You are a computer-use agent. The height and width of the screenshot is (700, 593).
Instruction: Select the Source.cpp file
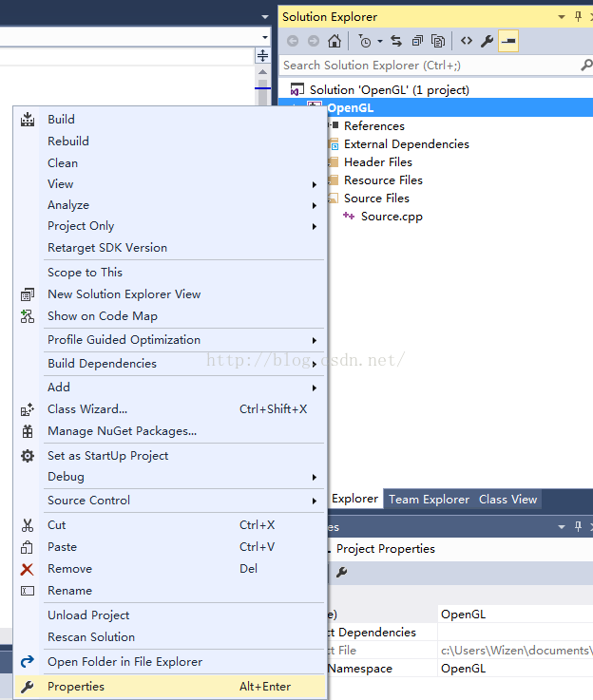coord(392,217)
